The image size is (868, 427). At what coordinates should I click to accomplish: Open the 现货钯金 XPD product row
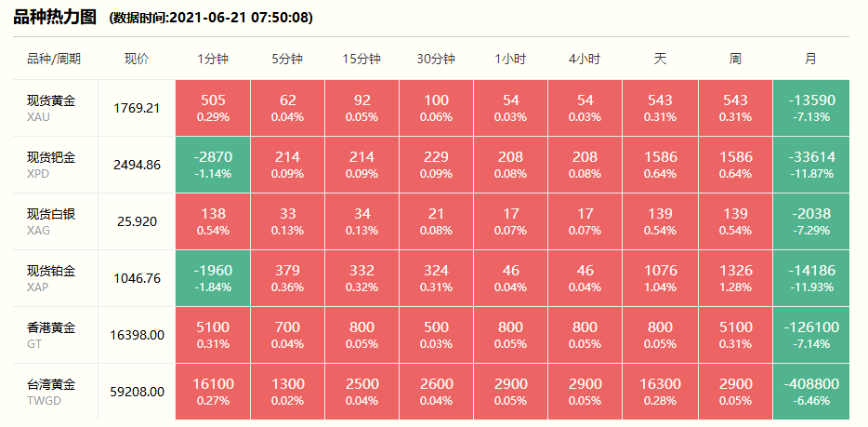(x=52, y=165)
